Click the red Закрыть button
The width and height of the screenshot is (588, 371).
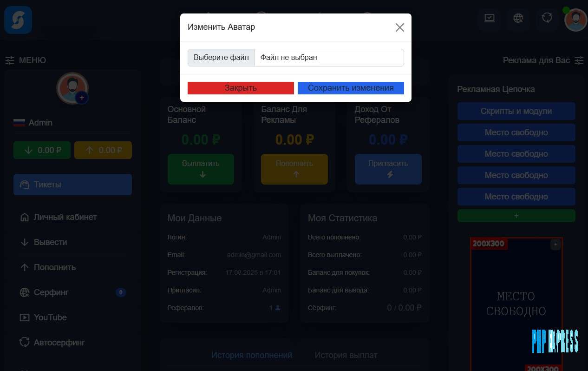tap(241, 88)
